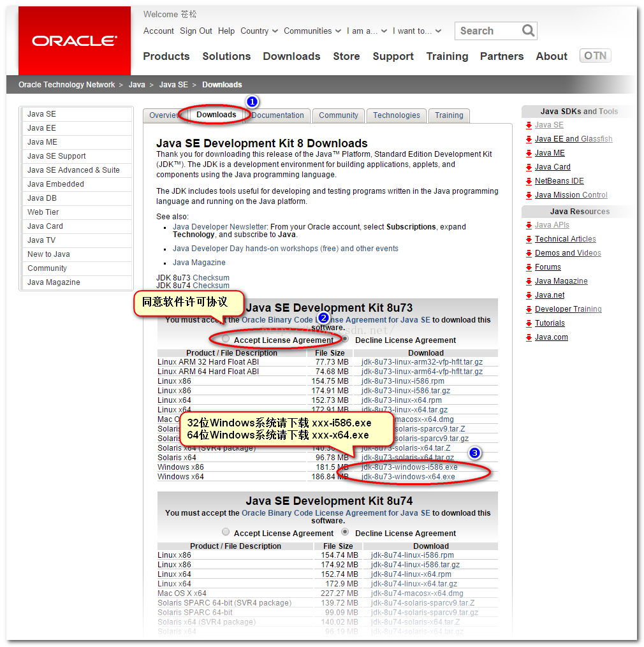Click red arrow icon beside Java.com

coord(529,338)
